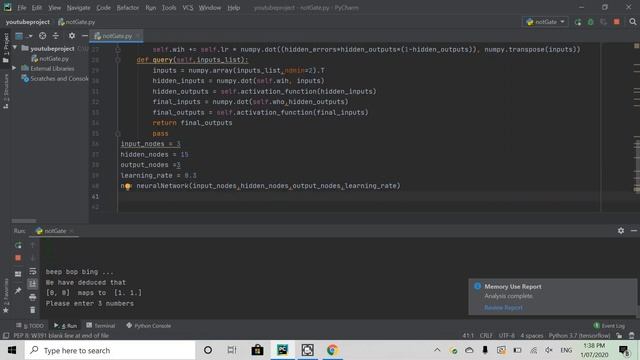Click Windows search box on taskbar
The image size is (640, 360).
coord(110,350)
